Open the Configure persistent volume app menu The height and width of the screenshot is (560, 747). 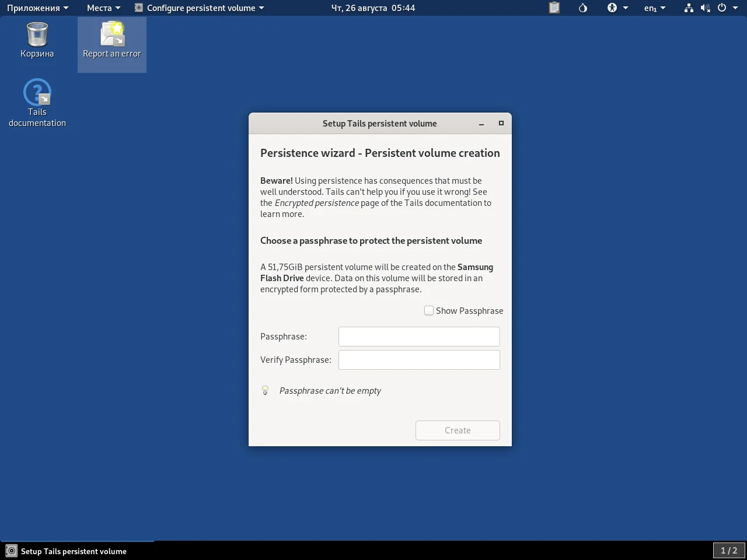pos(200,8)
